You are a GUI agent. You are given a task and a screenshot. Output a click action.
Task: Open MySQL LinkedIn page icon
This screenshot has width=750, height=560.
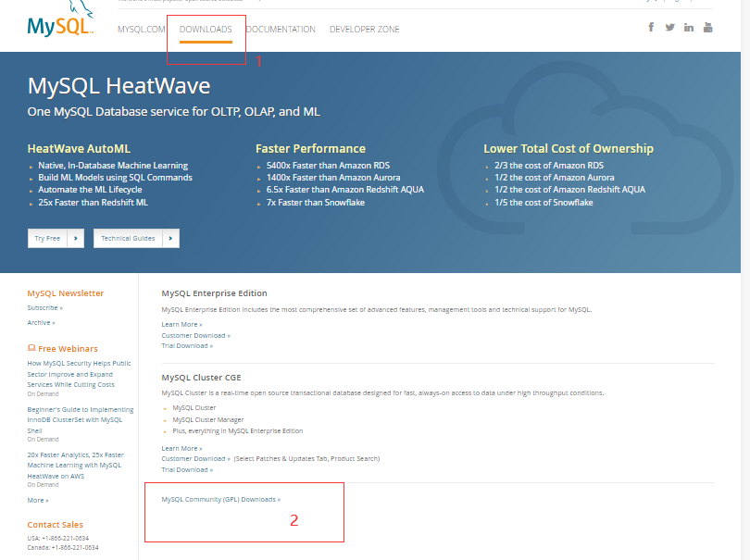click(x=689, y=27)
